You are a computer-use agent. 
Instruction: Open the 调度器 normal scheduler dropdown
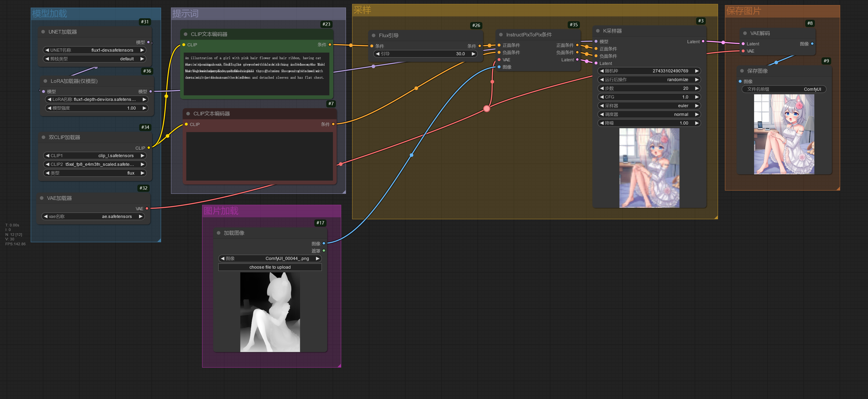pos(649,115)
